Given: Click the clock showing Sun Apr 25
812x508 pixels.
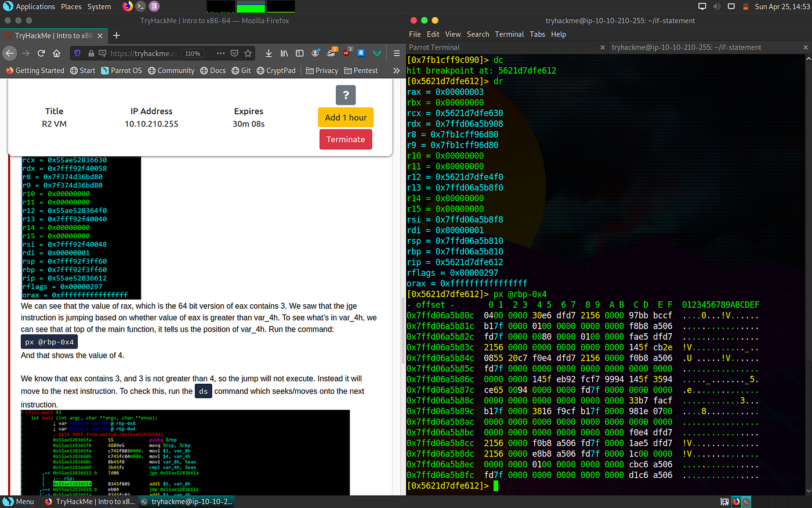Looking at the screenshot, I should [782, 6].
